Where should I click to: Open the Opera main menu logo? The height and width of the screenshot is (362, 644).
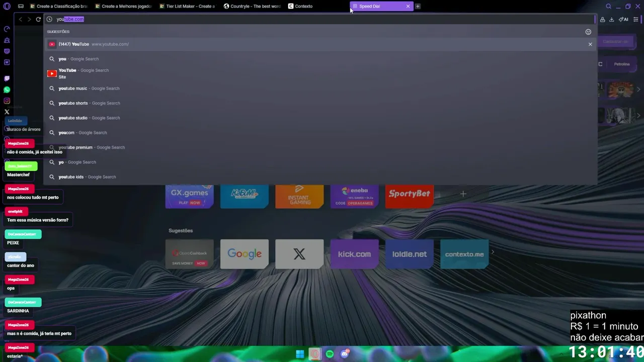click(7, 6)
